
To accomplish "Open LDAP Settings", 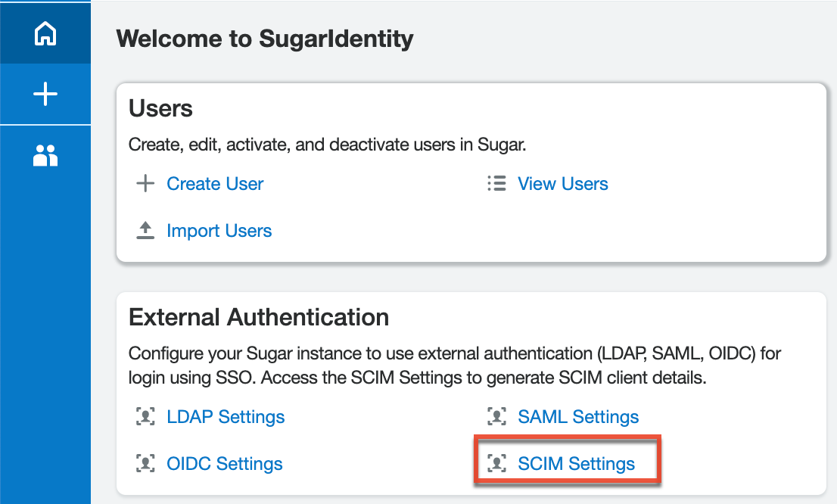I will click(x=226, y=416).
